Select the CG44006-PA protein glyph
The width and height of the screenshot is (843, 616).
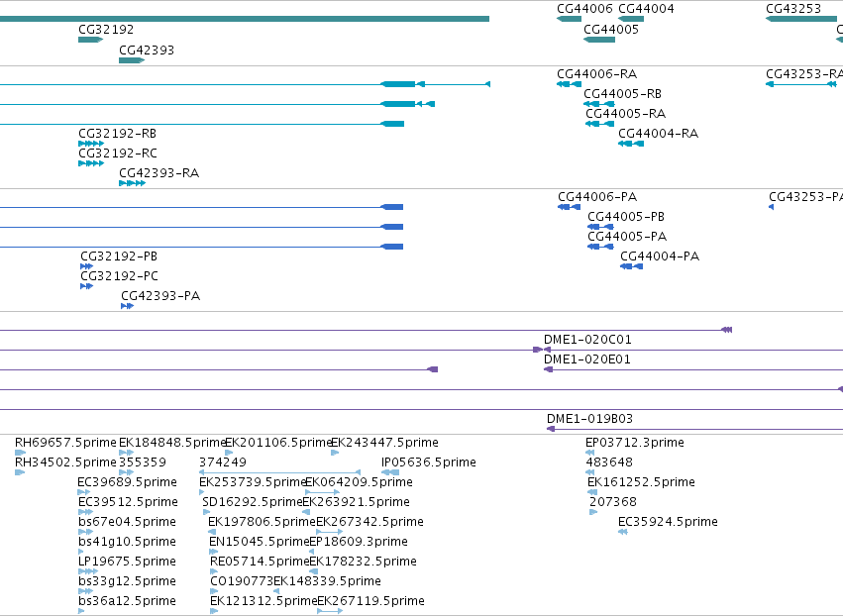pos(569,207)
